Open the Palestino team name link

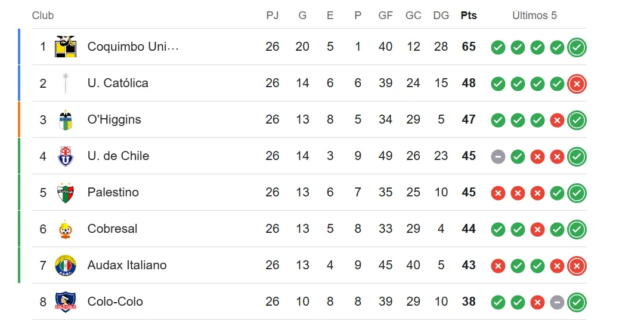pos(113,192)
